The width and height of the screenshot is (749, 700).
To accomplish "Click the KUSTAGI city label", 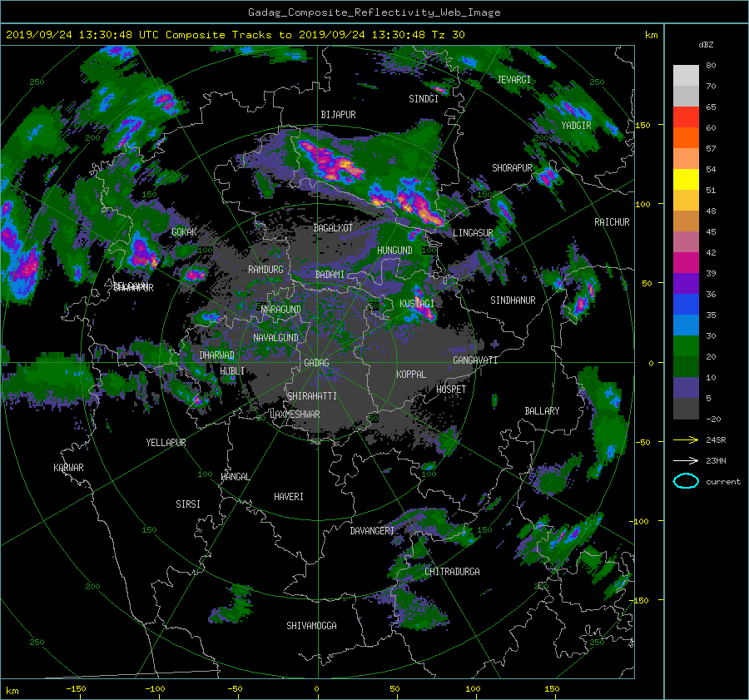I will tap(417, 304).
